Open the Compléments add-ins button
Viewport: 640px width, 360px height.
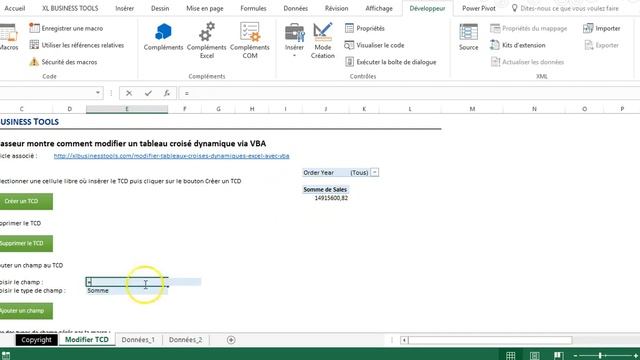pos(163,37)
